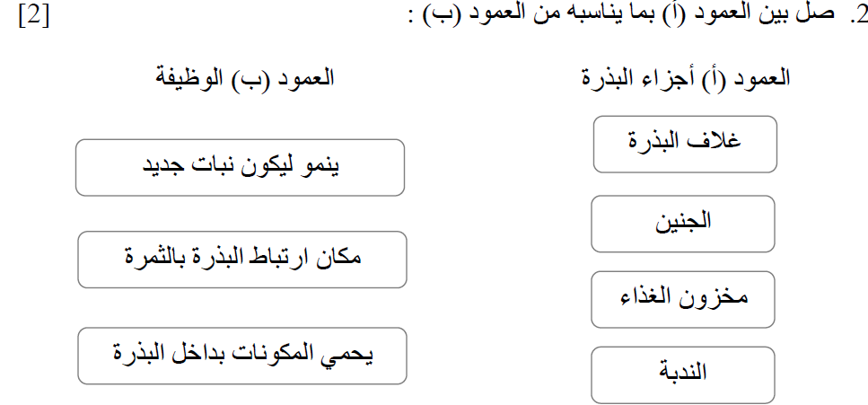The width and height of the screenshot is (868, 405).
Task: Click the 'غلاف البذرة' box
Action: (x=683, y=144)
